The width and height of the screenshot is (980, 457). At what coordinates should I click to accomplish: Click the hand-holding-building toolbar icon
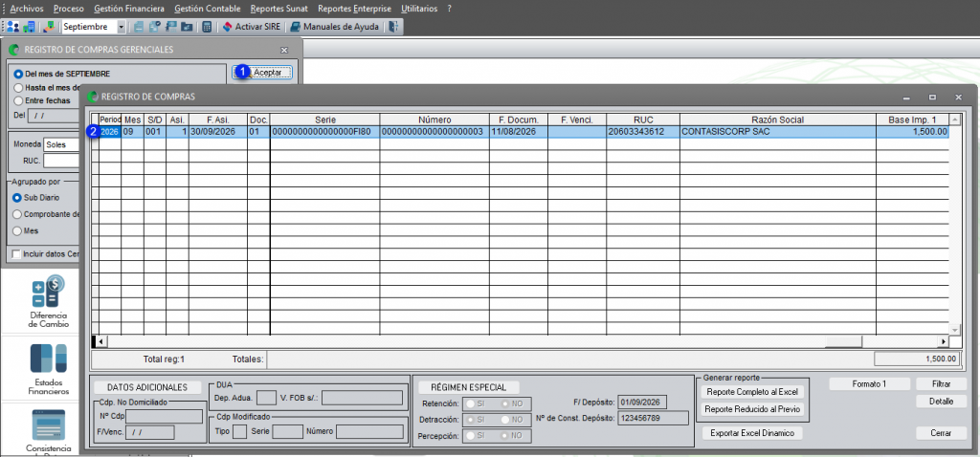coord(49,27)
